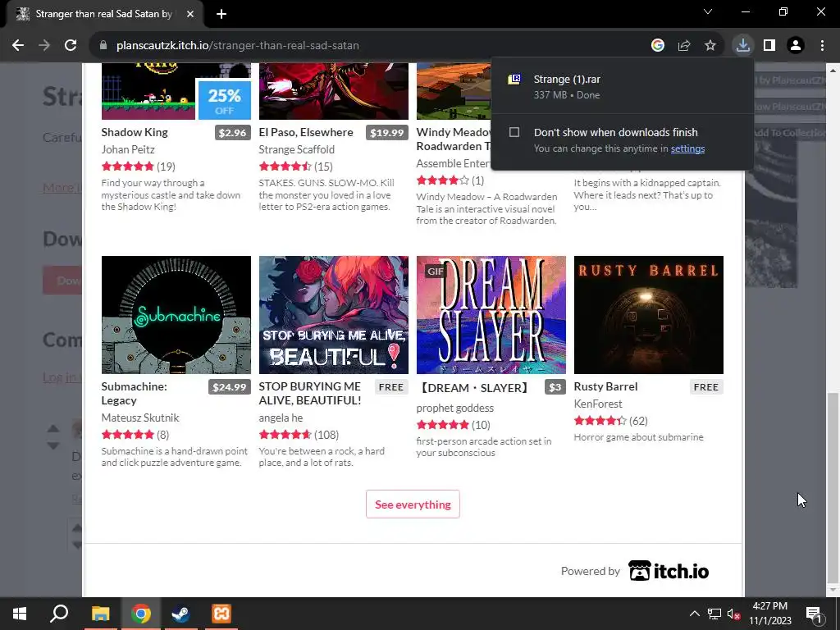
Task: Open the Rusty Barrel title link
Action: click(x=606, y=387)
